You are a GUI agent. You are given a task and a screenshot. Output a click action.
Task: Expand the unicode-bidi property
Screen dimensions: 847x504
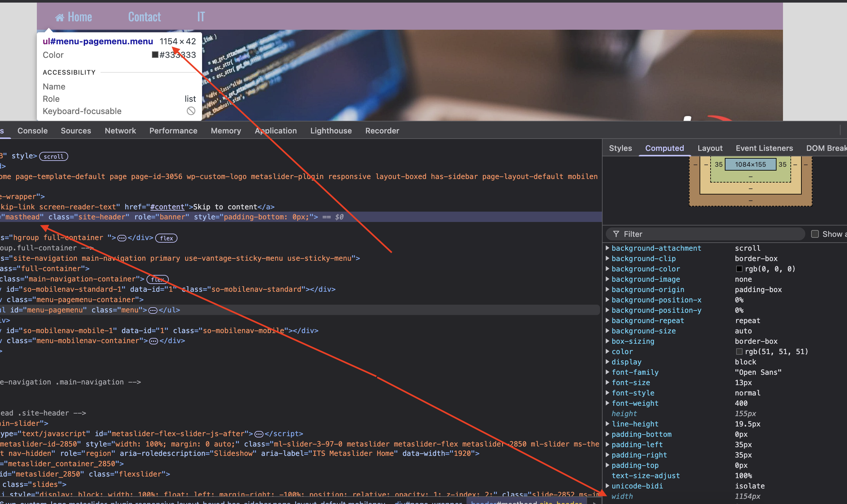607,486
